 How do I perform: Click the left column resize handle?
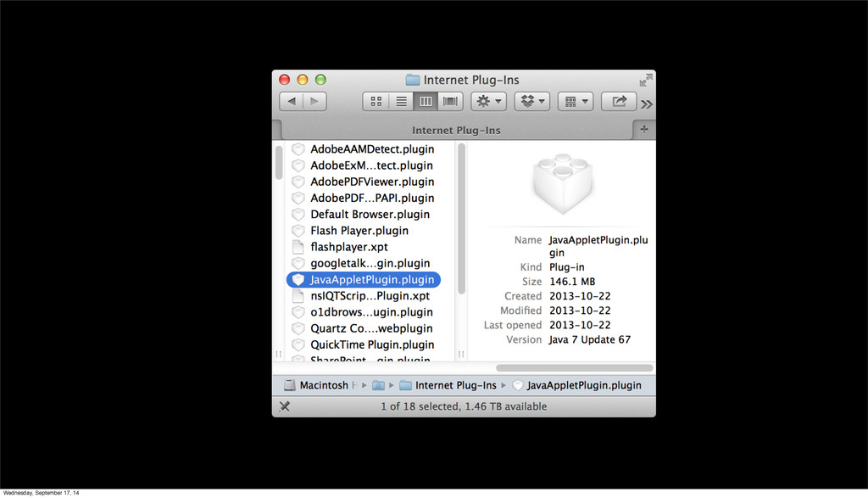pos(278,354)
